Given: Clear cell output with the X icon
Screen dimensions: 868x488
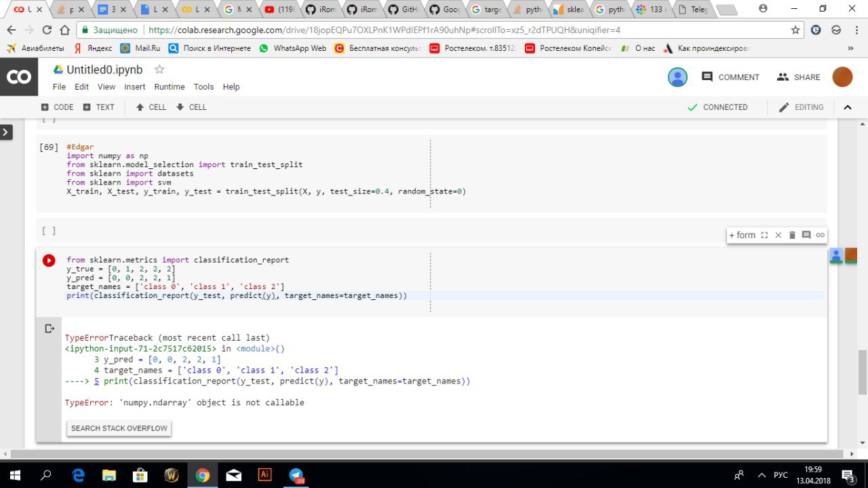Looking at the screenshot, I should [778, 235].
